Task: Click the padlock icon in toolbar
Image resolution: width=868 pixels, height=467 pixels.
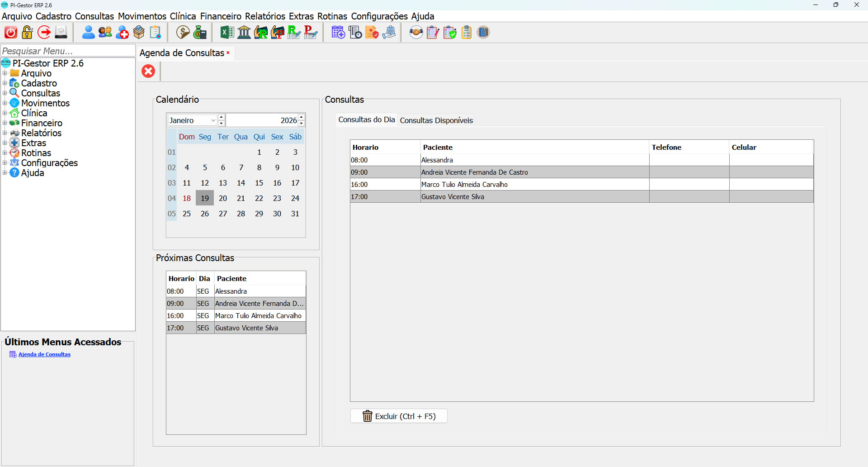Action: click(28, 33)
